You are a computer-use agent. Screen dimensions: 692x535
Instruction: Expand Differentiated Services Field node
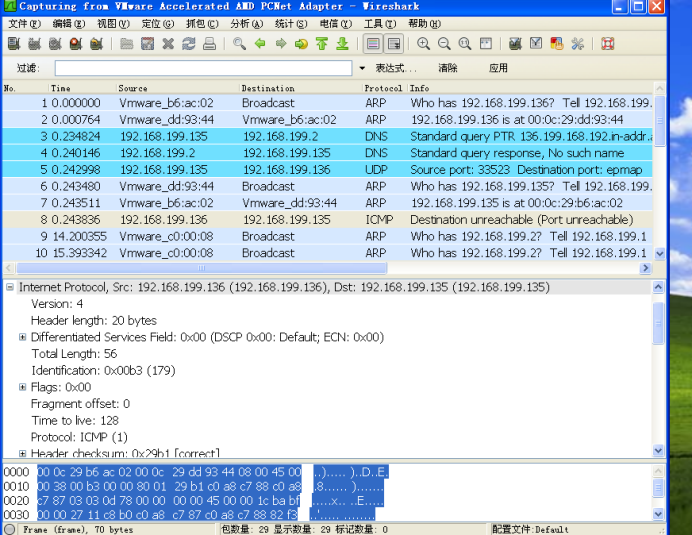pyautogui.click(x=22, y=337)
